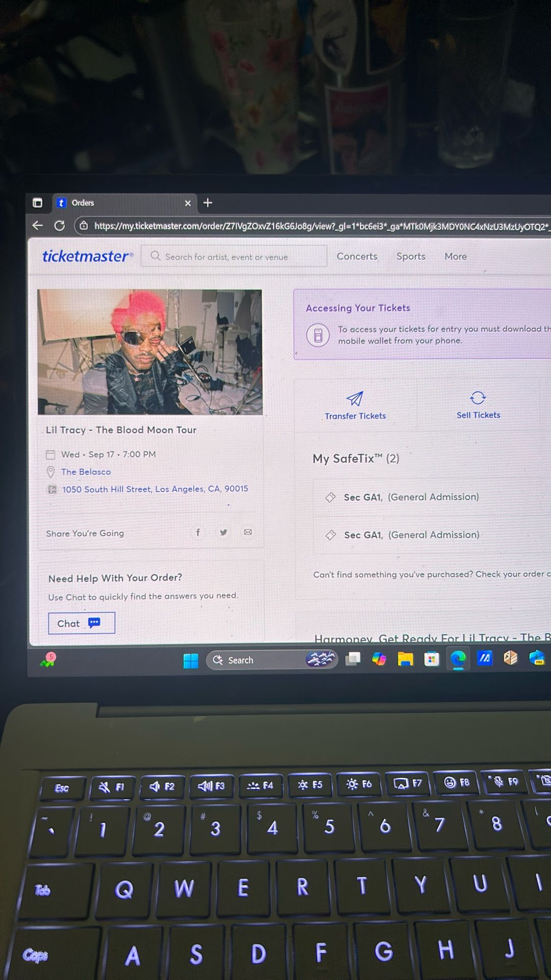Open the widgets icon at taskbar left
This screenshot has width=551, height=980.
point(49,660)
